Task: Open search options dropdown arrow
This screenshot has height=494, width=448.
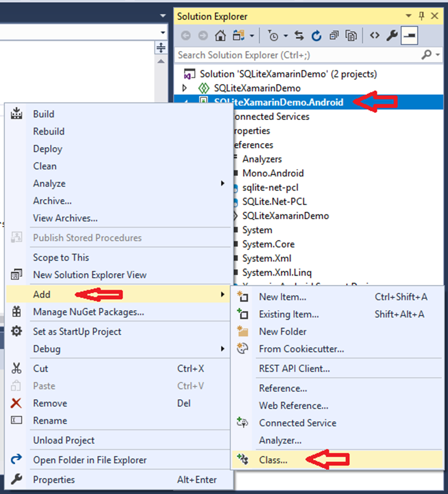Action: (x=437, y=55)
